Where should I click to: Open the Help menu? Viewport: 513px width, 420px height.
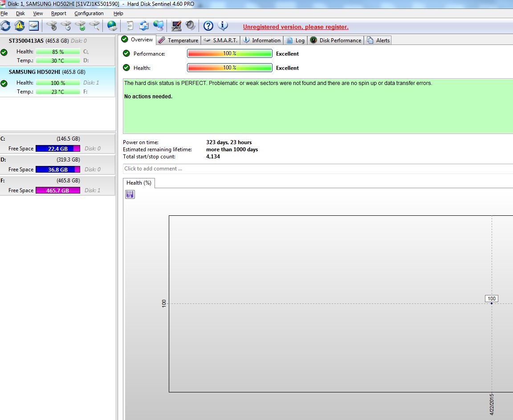pyautogui.click(x=118, y=13)
